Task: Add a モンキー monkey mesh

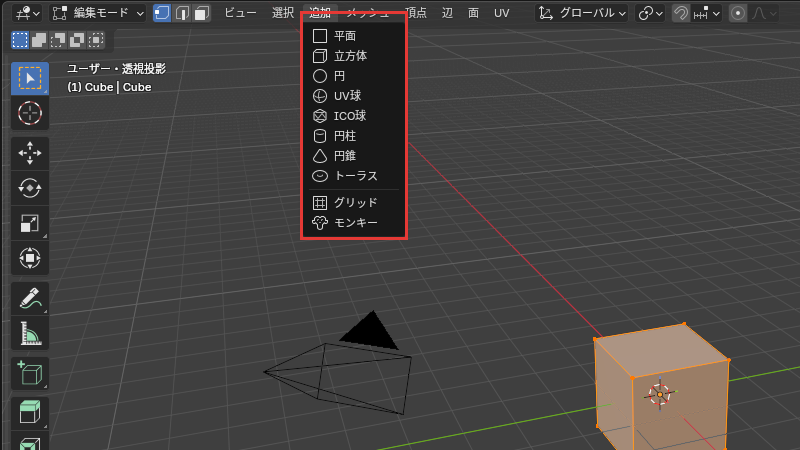Action: pyautogui.click(x=354, y=222)
